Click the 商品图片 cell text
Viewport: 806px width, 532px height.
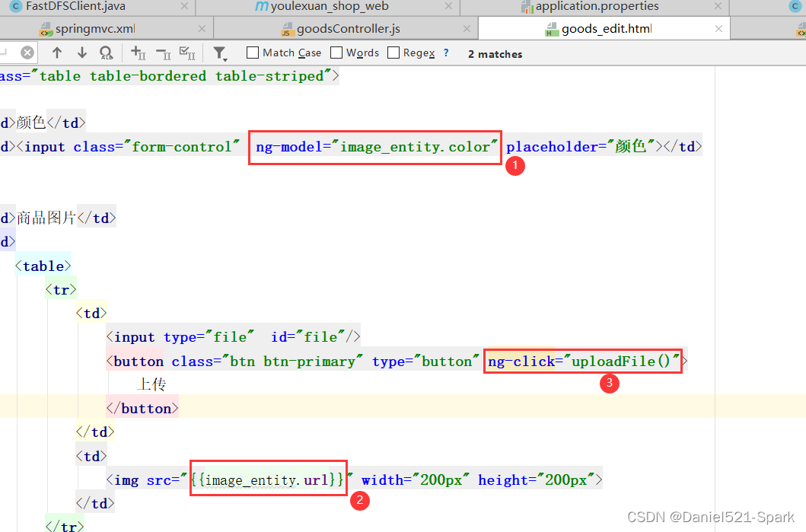click(46, 218)
